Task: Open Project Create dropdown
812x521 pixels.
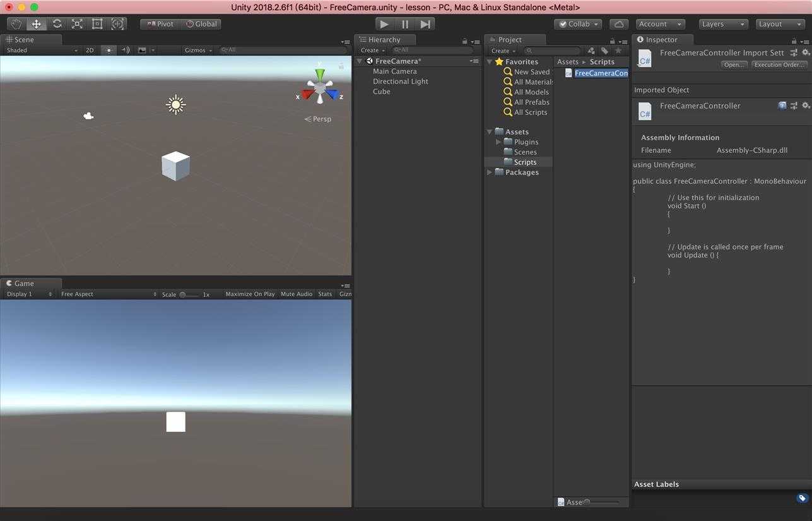Action: (503, 51)
